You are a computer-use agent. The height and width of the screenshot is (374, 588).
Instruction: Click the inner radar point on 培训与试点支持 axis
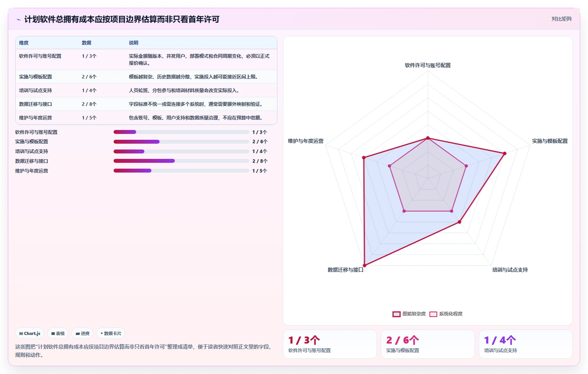coord(452,211)
